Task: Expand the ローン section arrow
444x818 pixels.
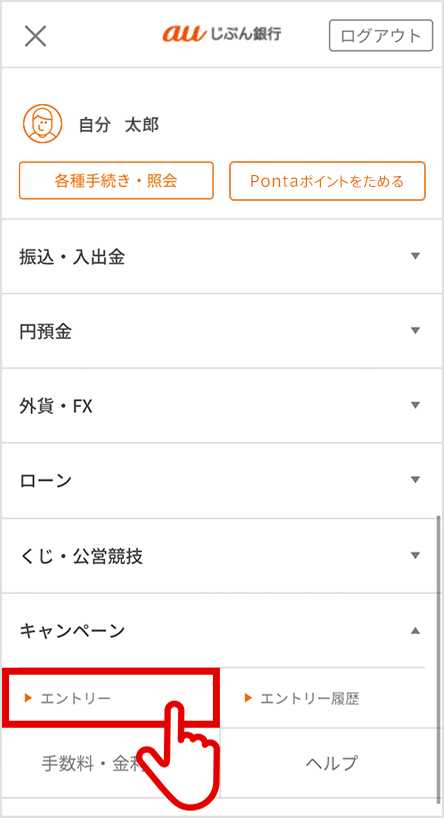Action: pyautogui.click(x=415, y=480)
